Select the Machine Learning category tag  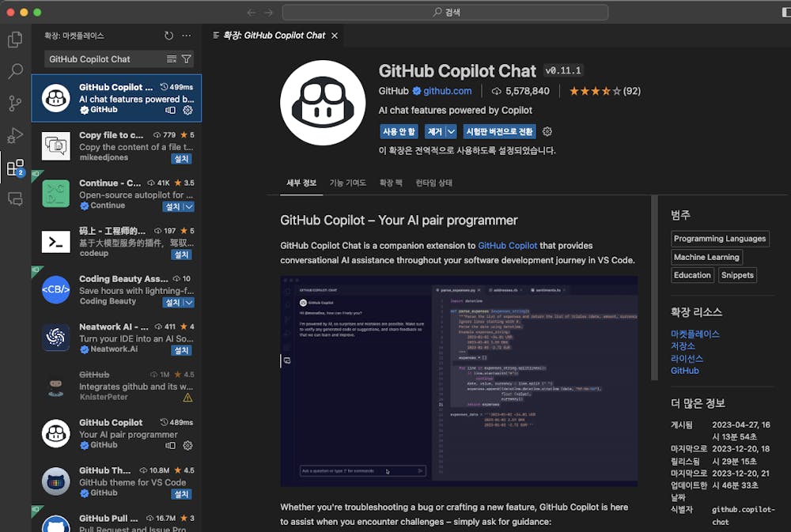pyautogui.click(x=706, y=257)
